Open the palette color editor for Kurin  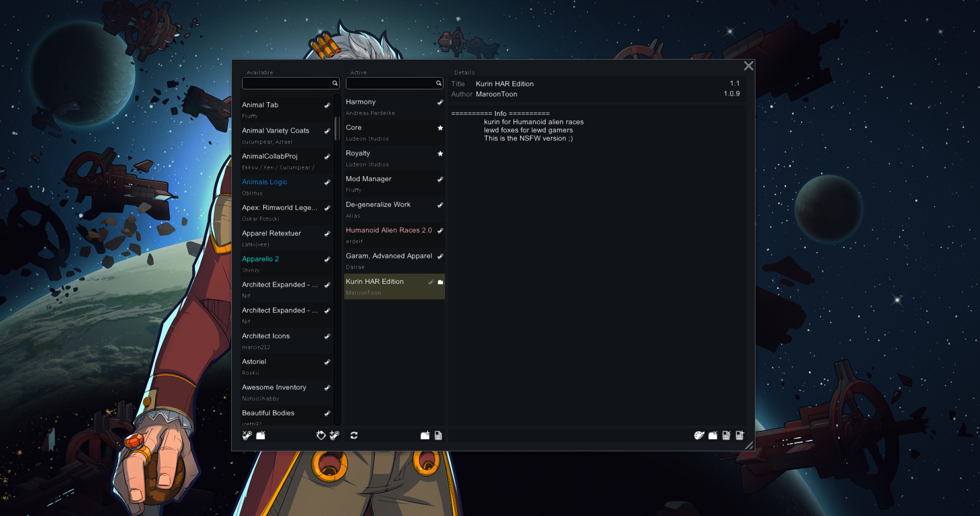[699, 435]
